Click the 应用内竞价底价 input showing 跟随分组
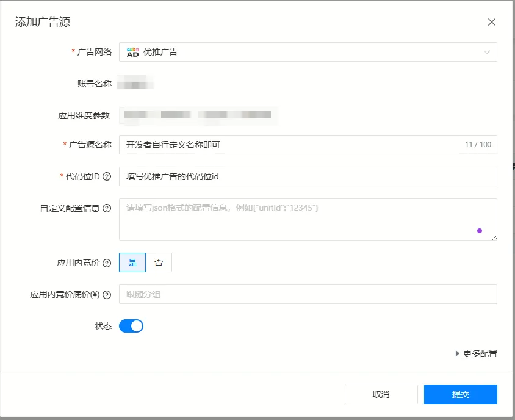The height and width of the screenshot is (420, 515). [x=308, y=294]
